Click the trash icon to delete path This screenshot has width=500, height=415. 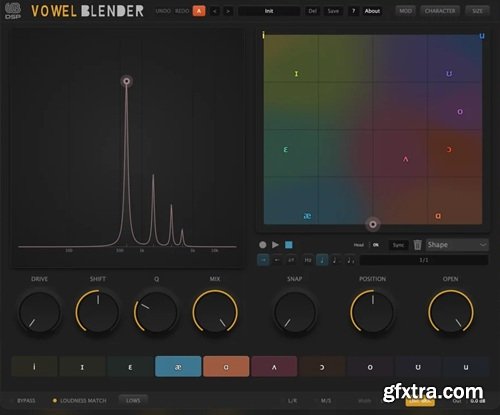[418, 245]
